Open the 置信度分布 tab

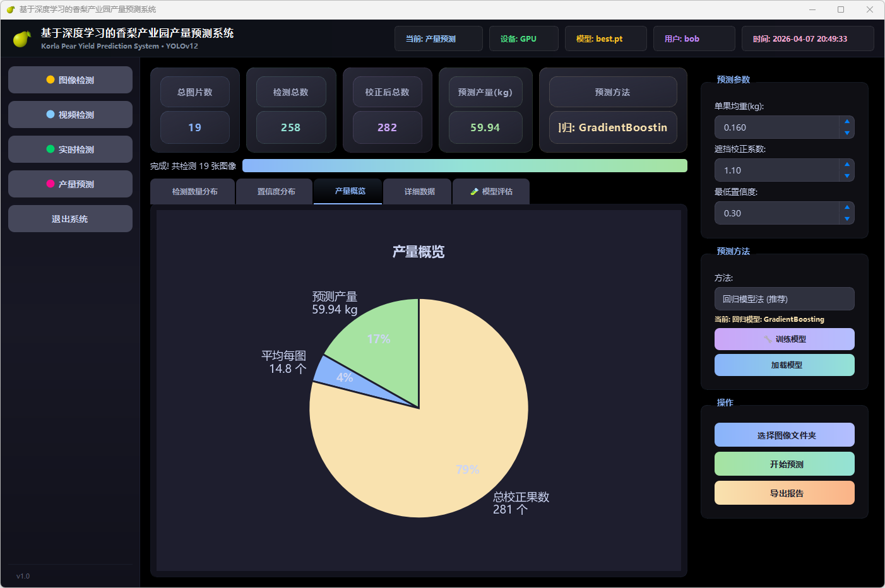click(x=276, y=192)
